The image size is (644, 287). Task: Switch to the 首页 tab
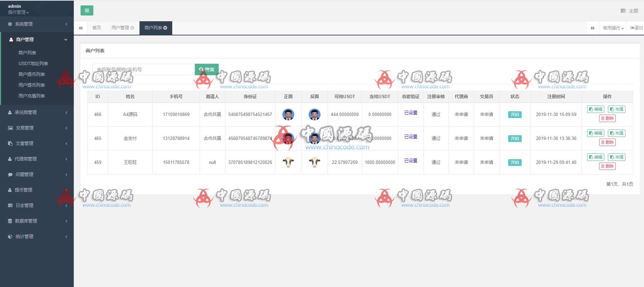click(97, 28)
